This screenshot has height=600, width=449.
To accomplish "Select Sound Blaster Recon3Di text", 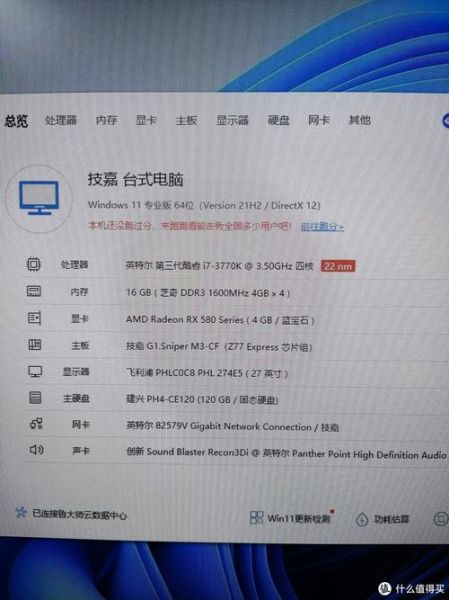I will pyautogui.click(x=286, y=454).
